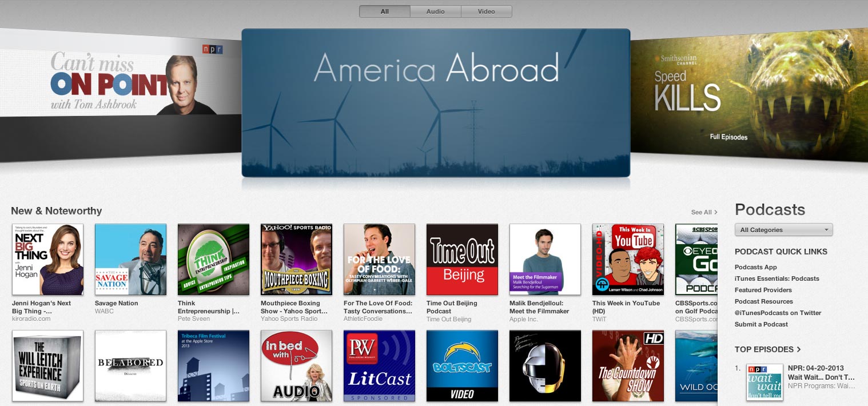The image size is (868, 406).
Task: Open the All Categories dropdown
Action: 784,230
